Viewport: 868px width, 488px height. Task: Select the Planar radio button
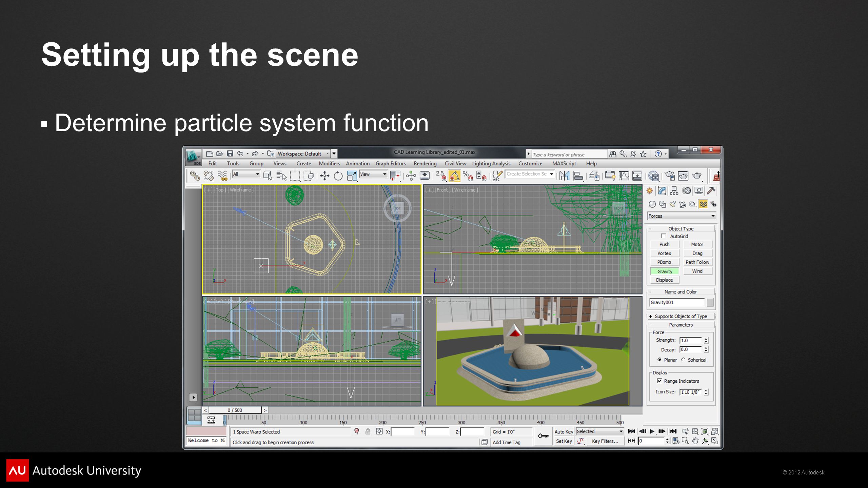coord(659,360)
